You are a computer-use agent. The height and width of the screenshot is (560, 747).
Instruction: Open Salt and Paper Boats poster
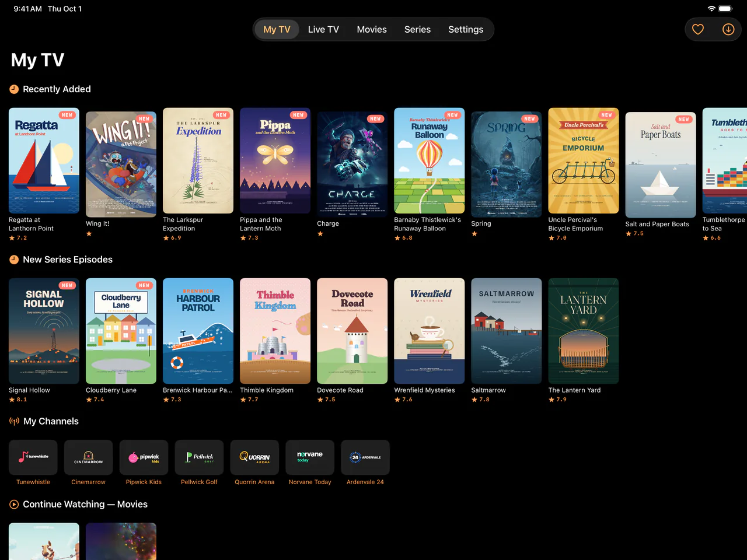pyautogui.click(x=661, y=164)
